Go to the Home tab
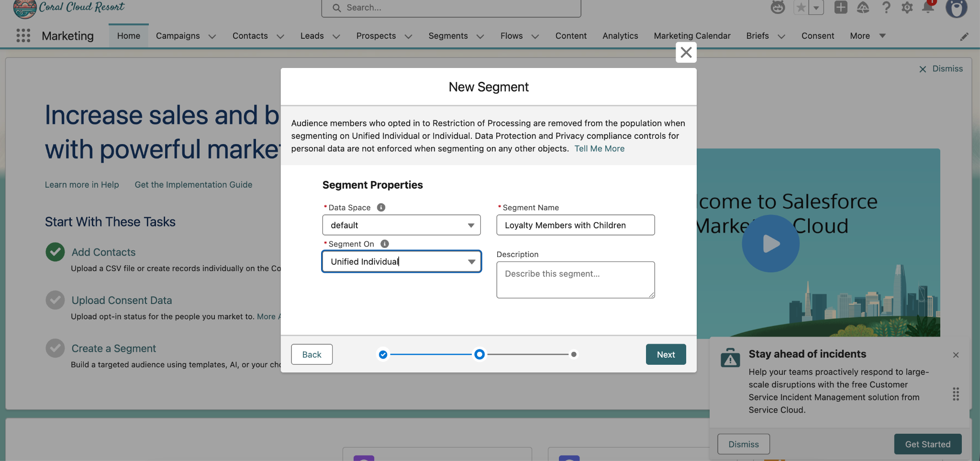 [129, 36]
